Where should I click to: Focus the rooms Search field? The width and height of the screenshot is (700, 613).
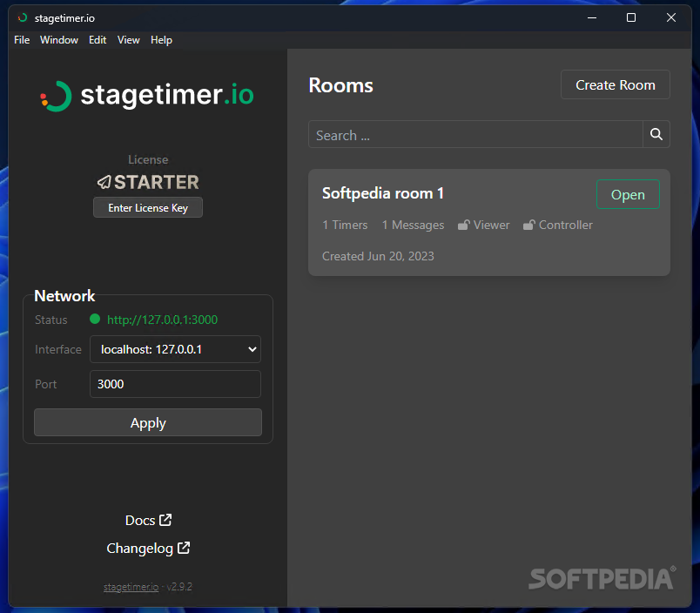475,134
